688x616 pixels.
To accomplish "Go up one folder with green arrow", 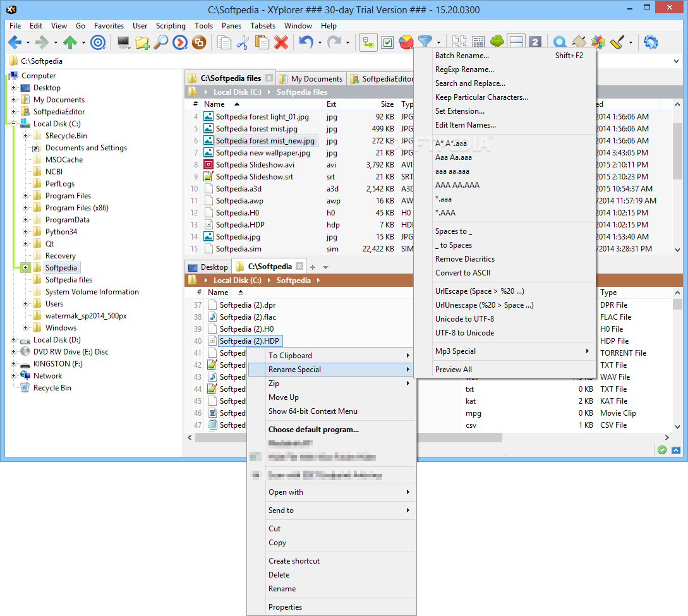I will click(x=70, y=42).
